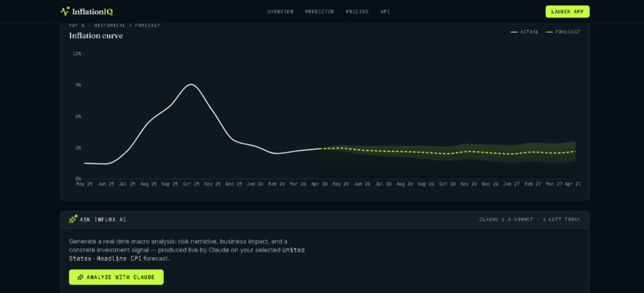Click the 3% y-axis label
Screen dimensions: 644x293
(x=78, y=148)
